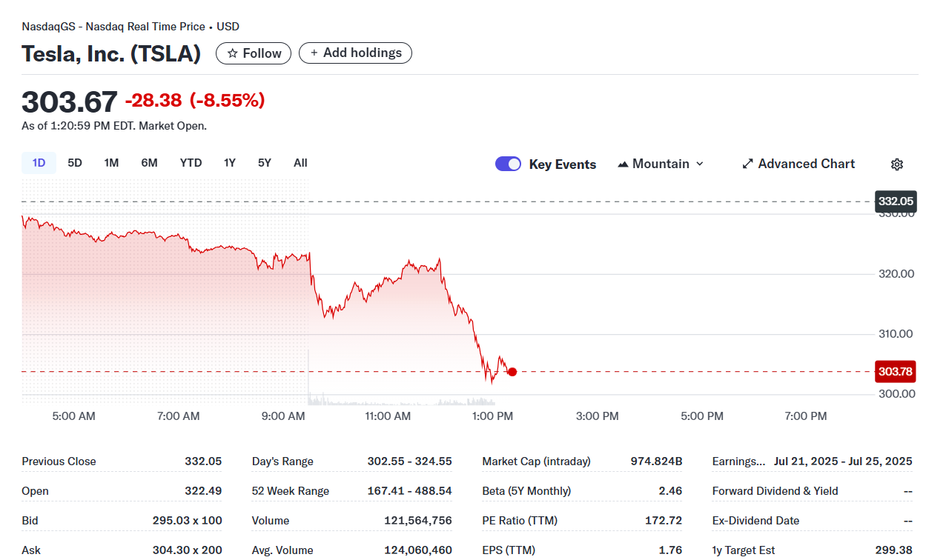Select the 1D time range tab

click(x=39, y=163)
